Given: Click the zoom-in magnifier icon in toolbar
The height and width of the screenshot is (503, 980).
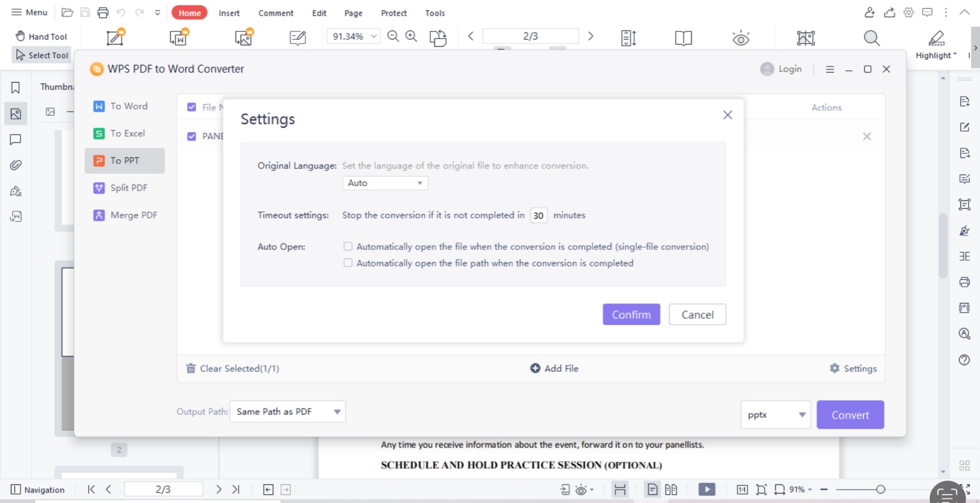Looking at the screenshot, I should pyautogui.click(x=411, y=36).
